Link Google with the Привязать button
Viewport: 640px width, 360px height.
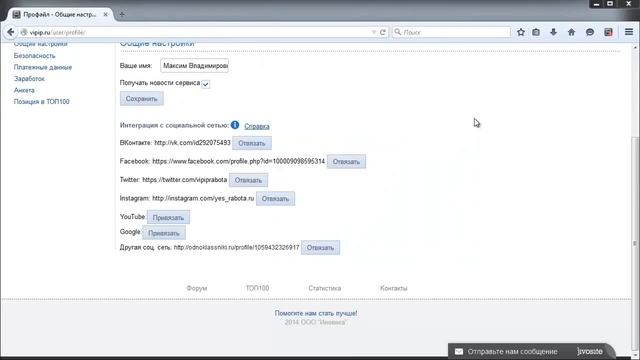[164, 233]
